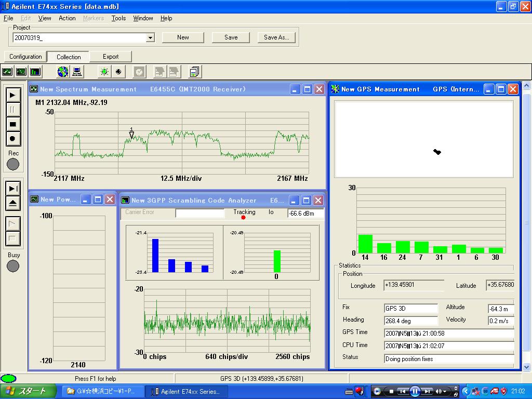Click the Windows Start button
Screen dimensions: 532x399
[x=28, y=392]
